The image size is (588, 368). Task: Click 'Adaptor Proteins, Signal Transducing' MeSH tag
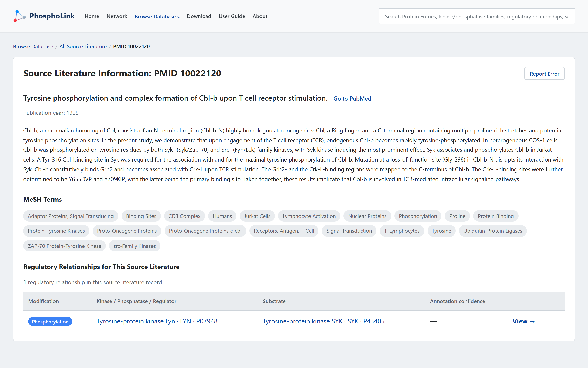[71, 216]
